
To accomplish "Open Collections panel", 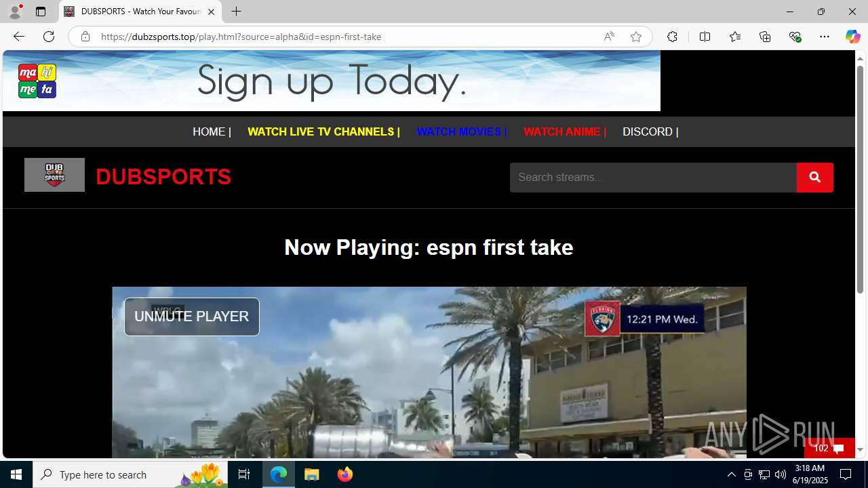I will pyautogui.click(x=765, y=37).
